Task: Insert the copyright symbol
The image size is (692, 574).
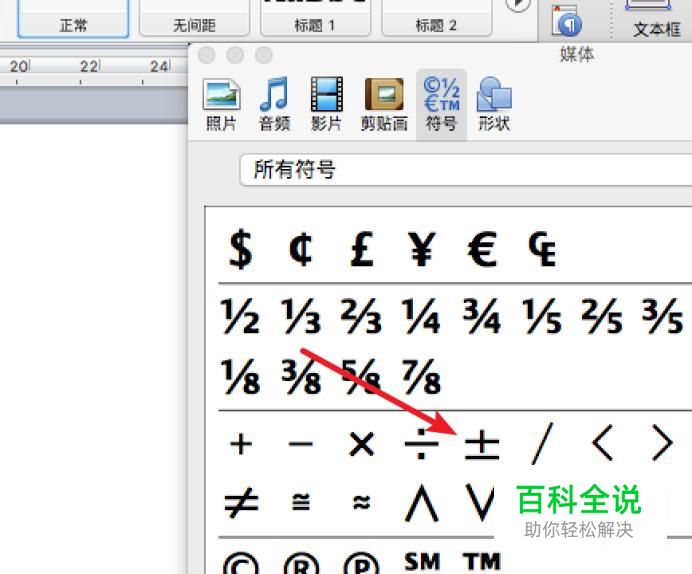Action: [241, 564]
